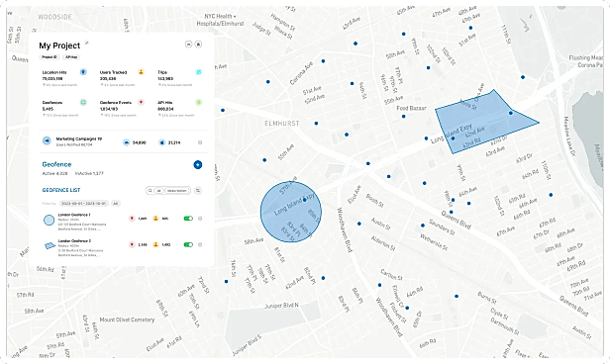Click the orange Users Tracked person icon

[x=141, y=72]
